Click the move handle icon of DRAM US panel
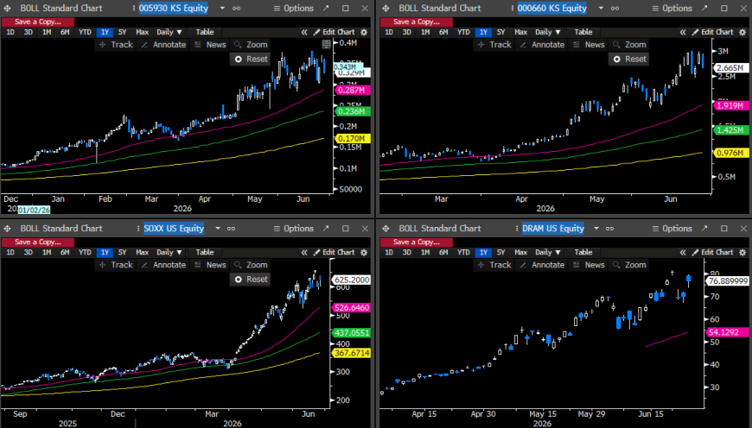The height and width of the screenshot is (428, 752). 386,228
